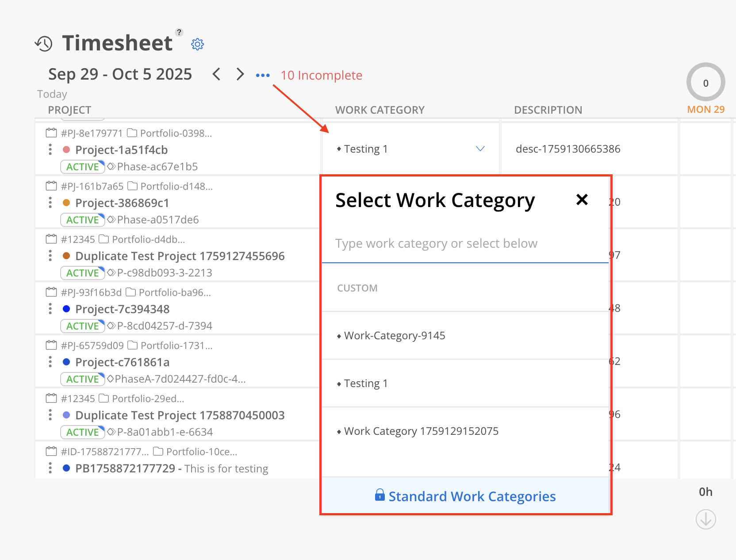736x560 pixels.
Task: Expand the Testing 1 work category dropdown
Action: (480, 149)
